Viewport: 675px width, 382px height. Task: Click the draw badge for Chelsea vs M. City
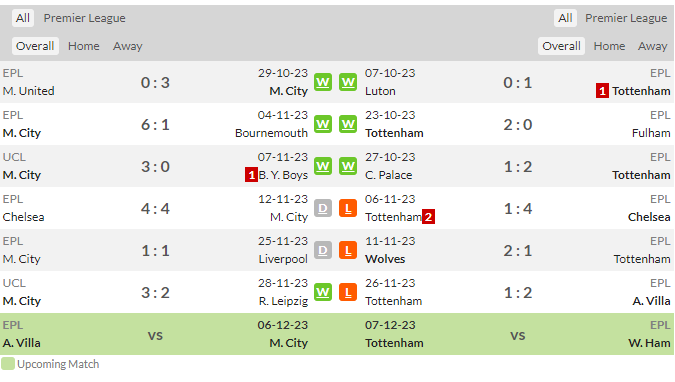323,208
